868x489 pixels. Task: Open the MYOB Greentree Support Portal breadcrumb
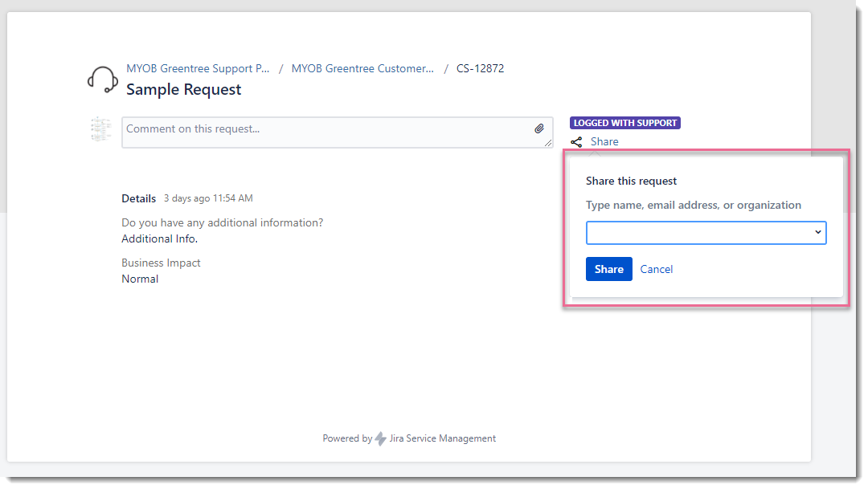pyautogui.click(x=198, y=68)
